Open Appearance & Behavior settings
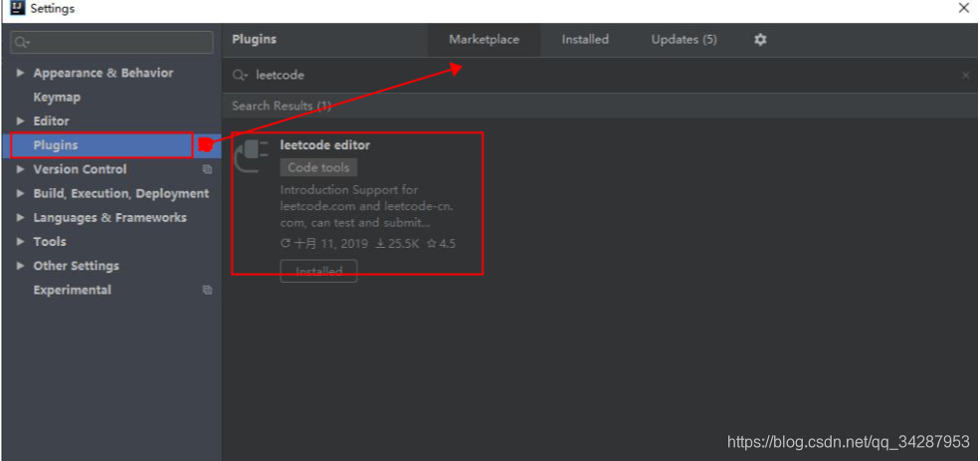The width and height of the screenshot is (980, 461). click(x=103, y=74)
